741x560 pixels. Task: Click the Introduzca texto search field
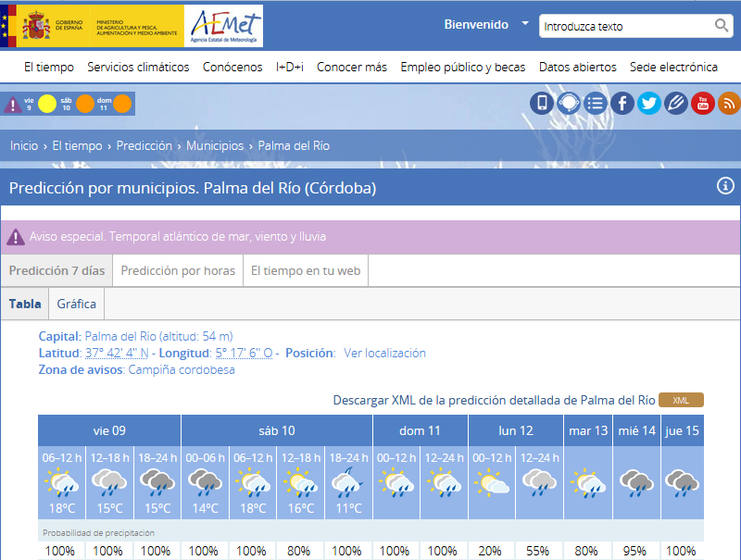tap(625, 27)
